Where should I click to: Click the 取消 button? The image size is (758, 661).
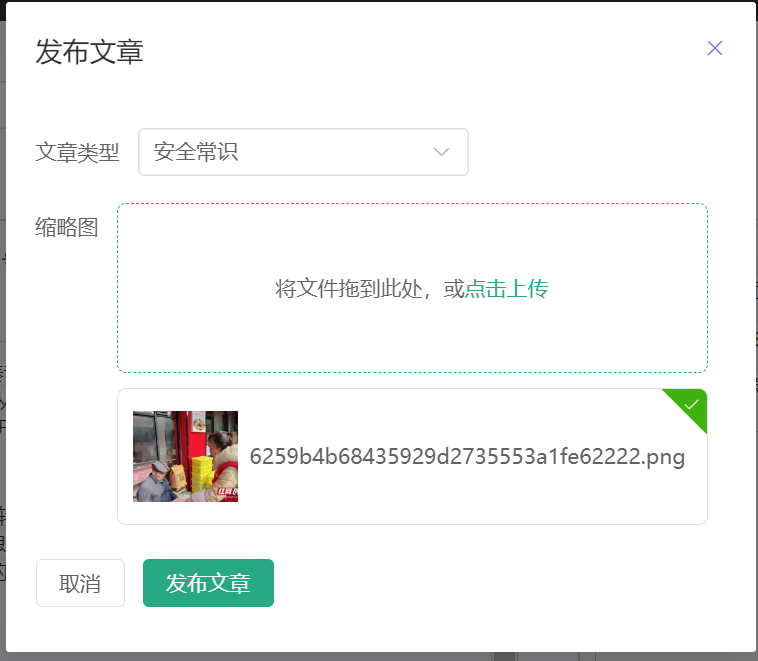pos(80,583)
